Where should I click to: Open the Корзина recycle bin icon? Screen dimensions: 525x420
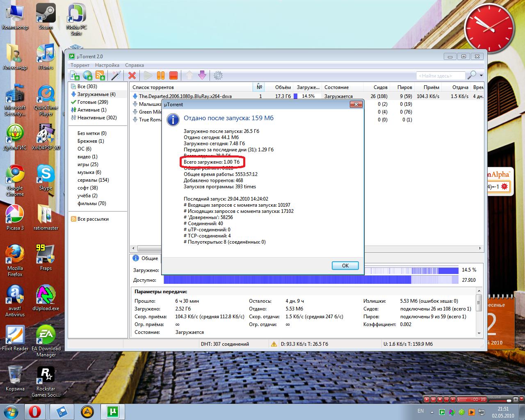coord(15,378)
